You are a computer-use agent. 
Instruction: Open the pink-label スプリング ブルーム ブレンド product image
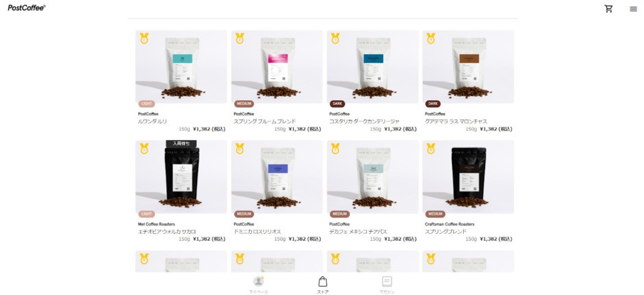277,67
